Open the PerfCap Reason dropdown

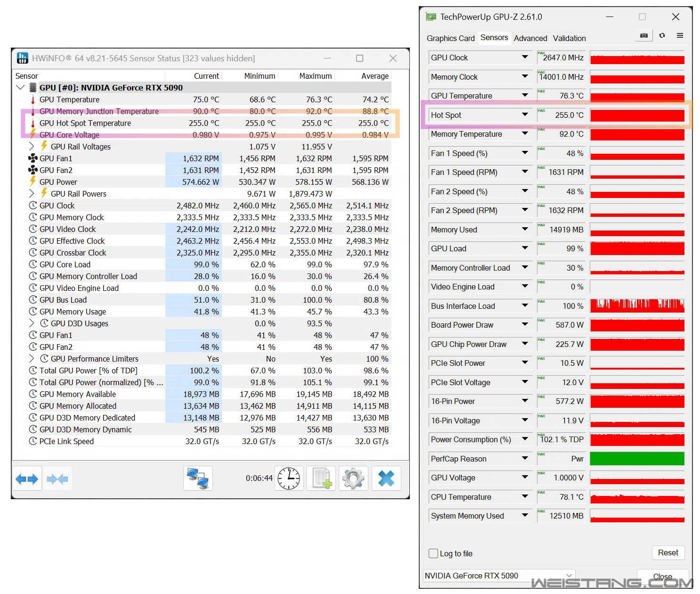(525, 458)
